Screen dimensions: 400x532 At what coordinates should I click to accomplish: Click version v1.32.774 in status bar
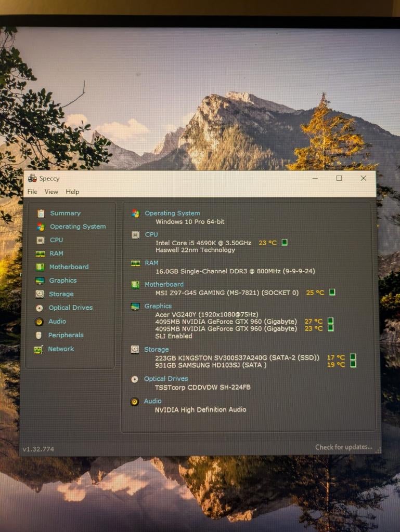[x=38, y=449]
